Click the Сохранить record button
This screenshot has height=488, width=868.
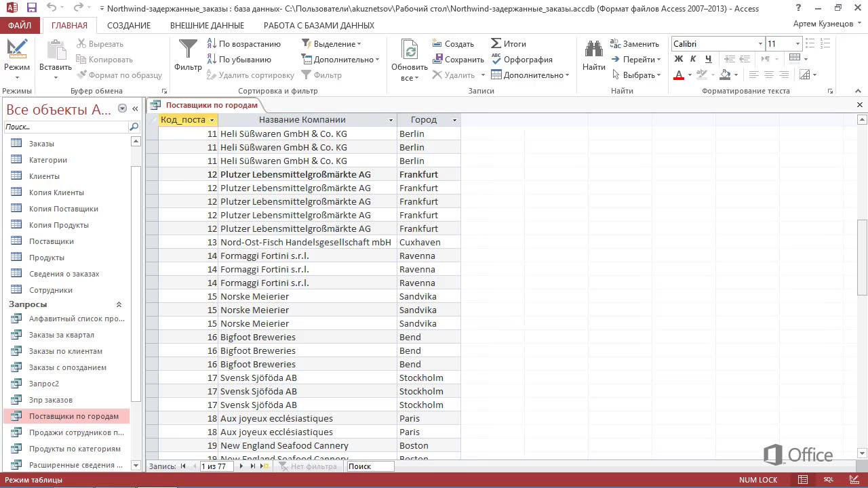coord(458,59)
